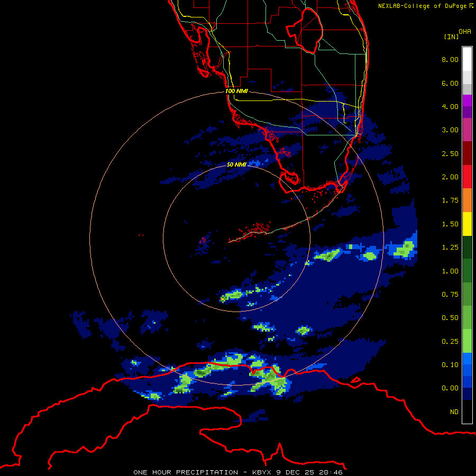This screenshot has height=476, width=476.
Task: Click the 0.10 legend value
Action: pos(450,365)
